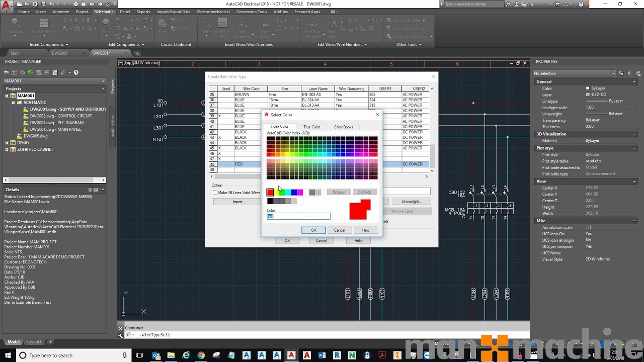Switch to the True Color tab
The image size is (644, 362).
point(311,127)
